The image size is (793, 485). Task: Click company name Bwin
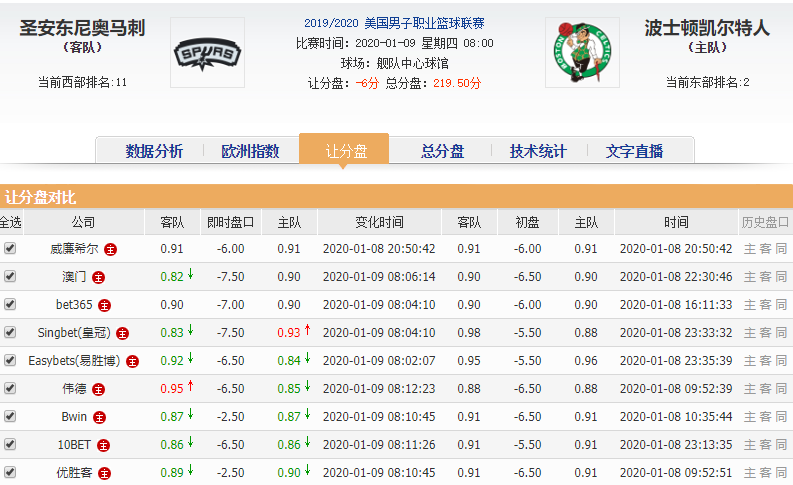pos(74,417)
